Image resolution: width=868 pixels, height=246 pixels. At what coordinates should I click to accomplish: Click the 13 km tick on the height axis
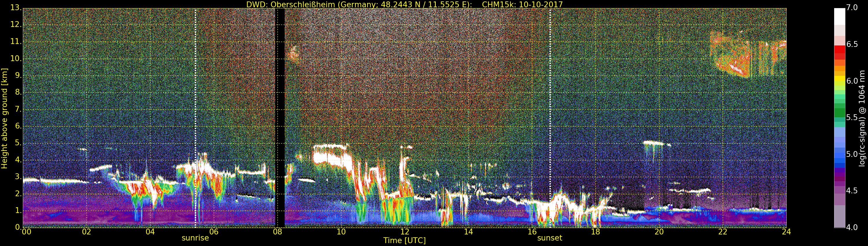(16, 8)
